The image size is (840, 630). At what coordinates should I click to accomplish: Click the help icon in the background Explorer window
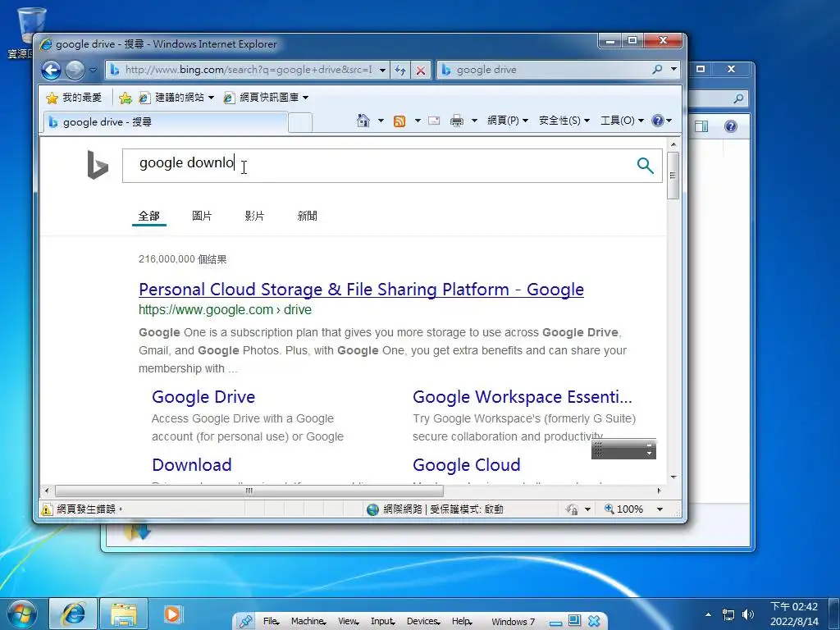(x=731, y=126)
